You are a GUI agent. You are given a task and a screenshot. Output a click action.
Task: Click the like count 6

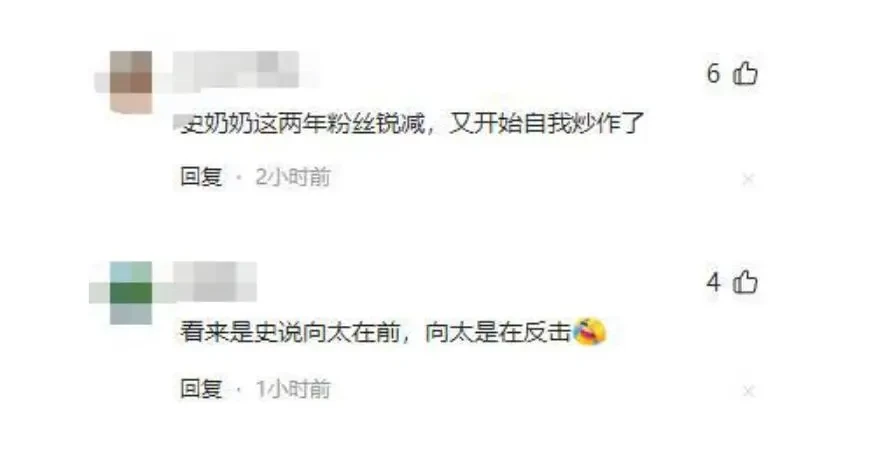click(713, 74)
